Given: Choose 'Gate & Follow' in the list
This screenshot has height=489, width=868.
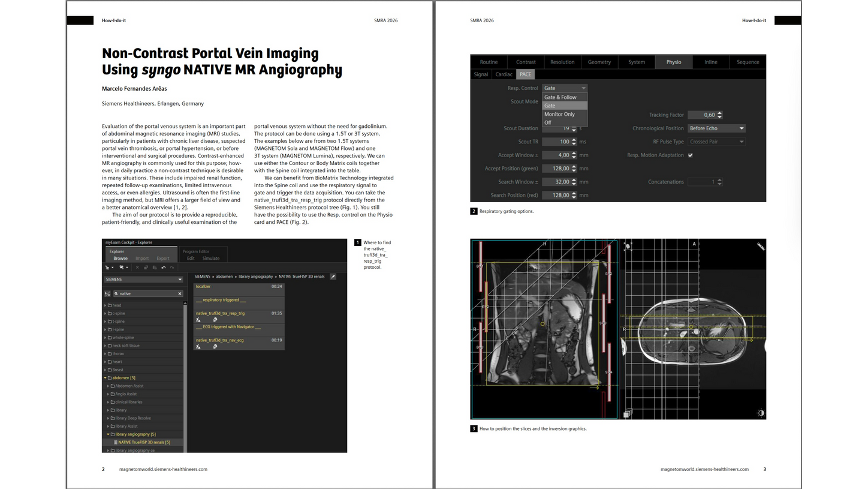Looking at the screenshot, I should click(x=565, y=97).
